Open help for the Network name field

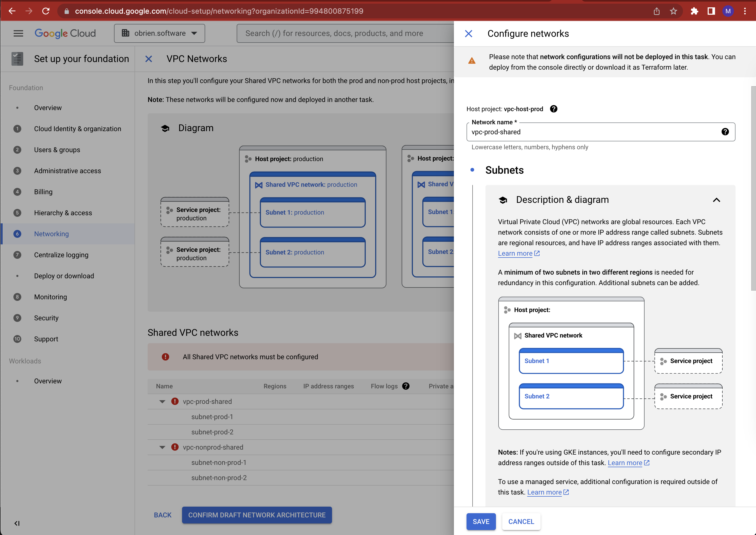[725, 132]
